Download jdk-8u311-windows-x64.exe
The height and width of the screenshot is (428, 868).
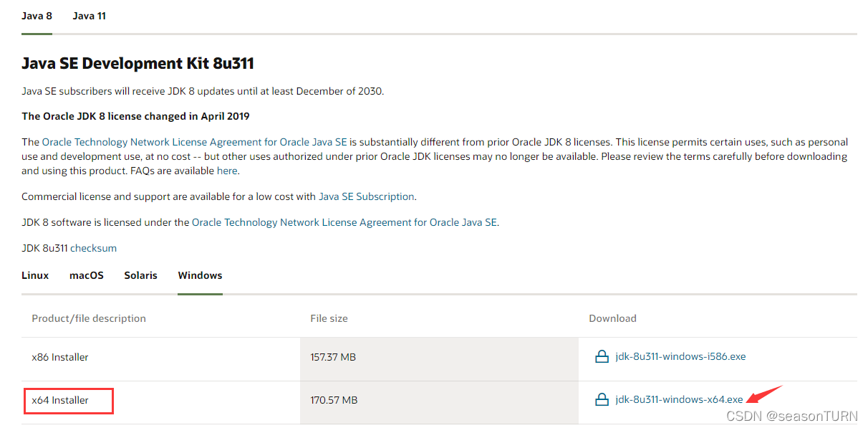click(679, 399)
